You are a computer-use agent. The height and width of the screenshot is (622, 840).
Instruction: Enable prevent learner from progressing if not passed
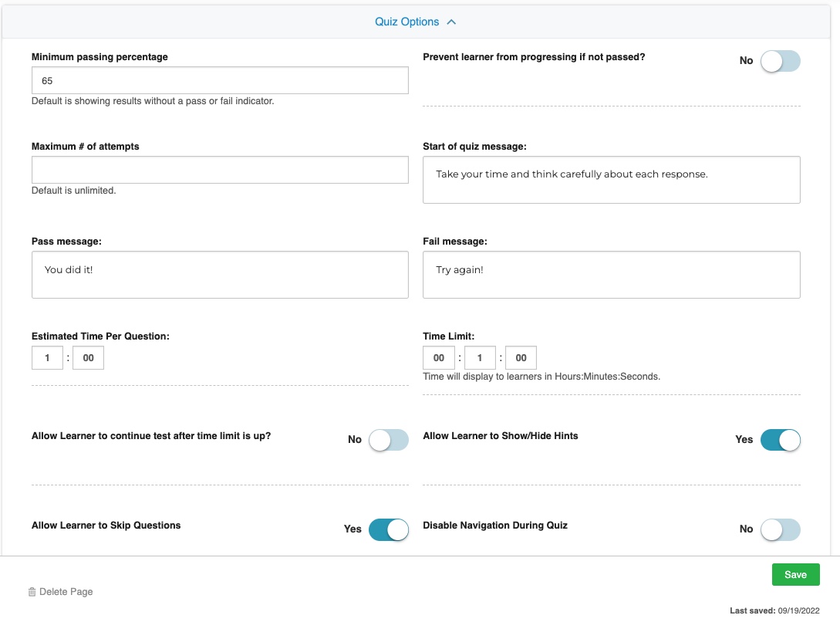click(x=780, y=61)
